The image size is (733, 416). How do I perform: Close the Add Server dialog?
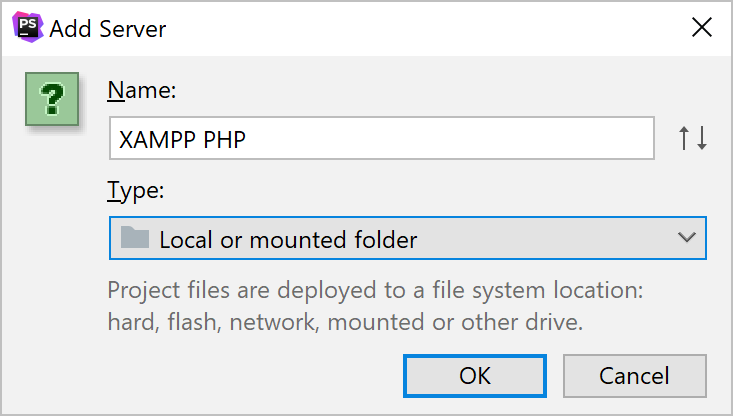[702, 28]
